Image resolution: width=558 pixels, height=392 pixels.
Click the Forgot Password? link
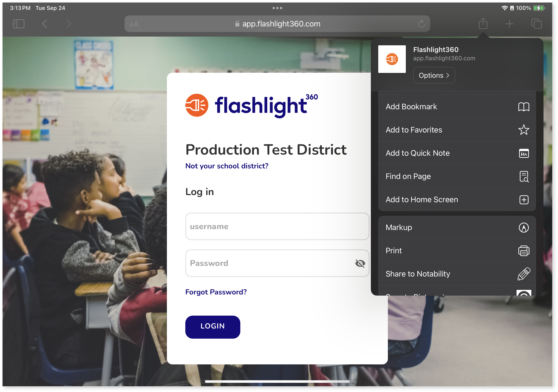[216, 292]
